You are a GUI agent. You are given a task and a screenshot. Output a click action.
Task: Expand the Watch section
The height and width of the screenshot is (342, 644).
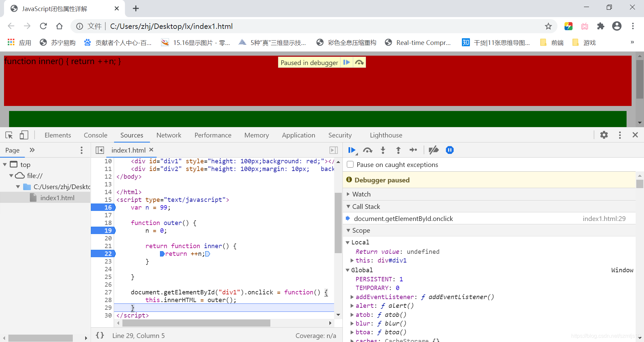pyautogui.click(x=348, y=194)
